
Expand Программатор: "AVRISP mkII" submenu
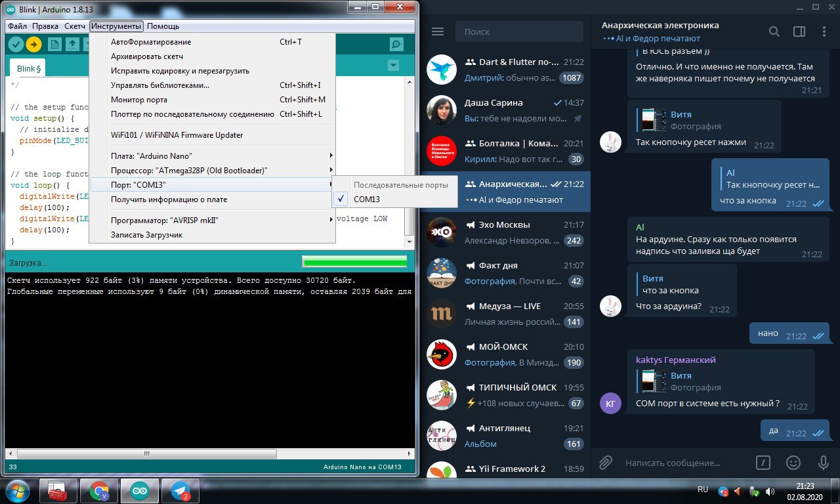tap(212, 220)
